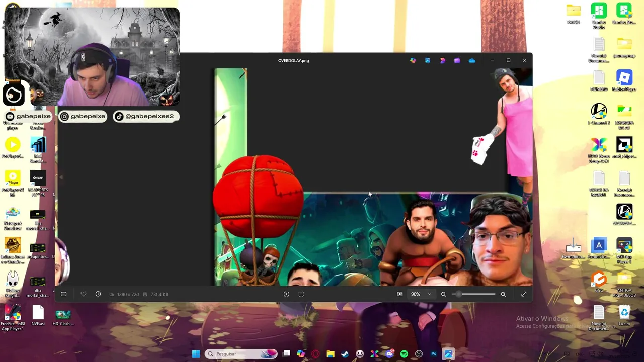Click the Designer colorful icon in Photos title bar

(442, 60)
